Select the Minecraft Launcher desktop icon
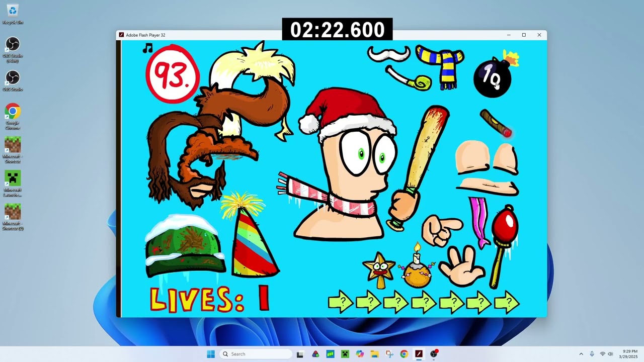644x362 pixels. 13,184
